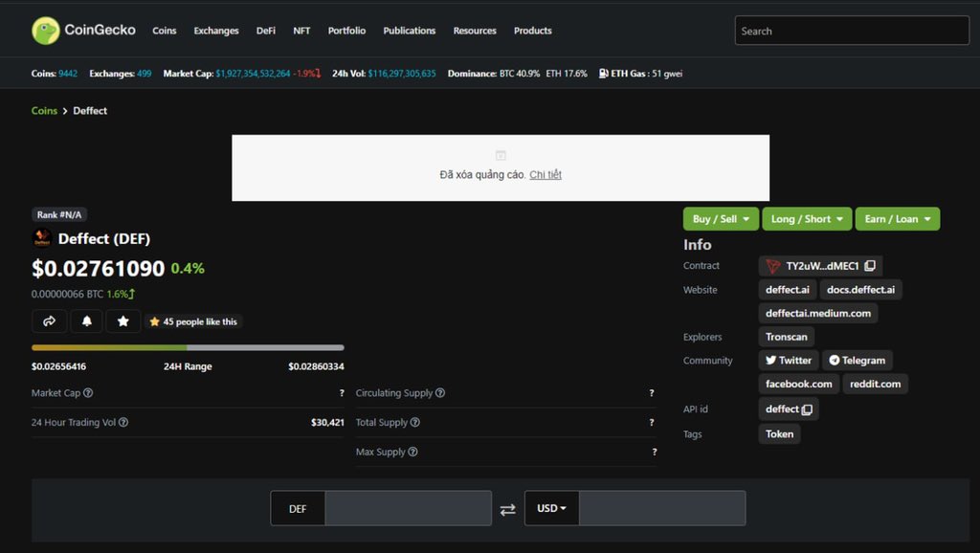This screenshot has height=553, width=980.
Task: Open the reddit.com community link
Action: tap(875, 384)
